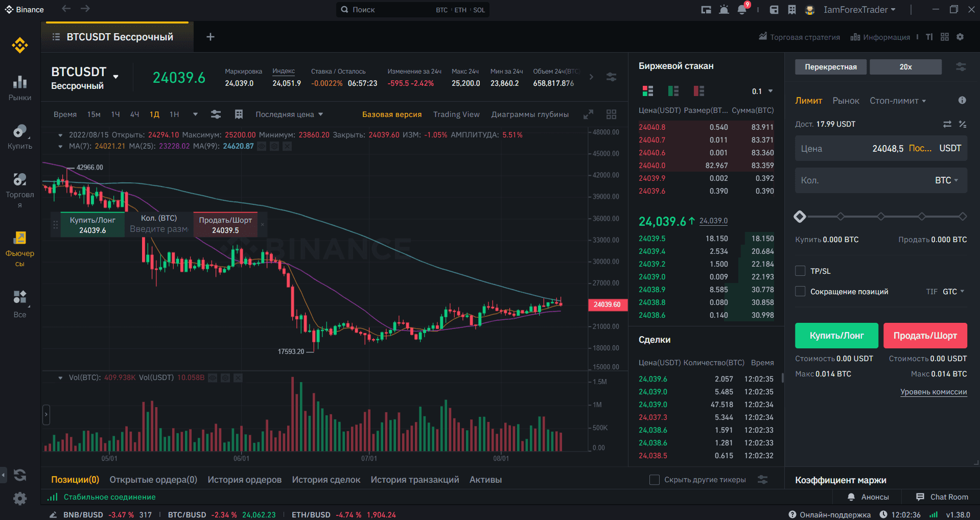The image size is (980, 520).
Task: Collapse the Vol(BTC) row arrow
Action: (x=60, y=378)
